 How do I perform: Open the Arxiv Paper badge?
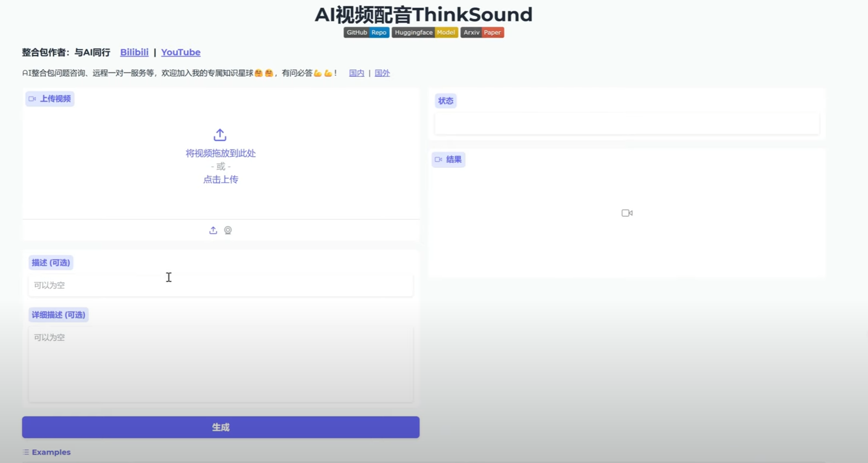[x=482, y=33]
